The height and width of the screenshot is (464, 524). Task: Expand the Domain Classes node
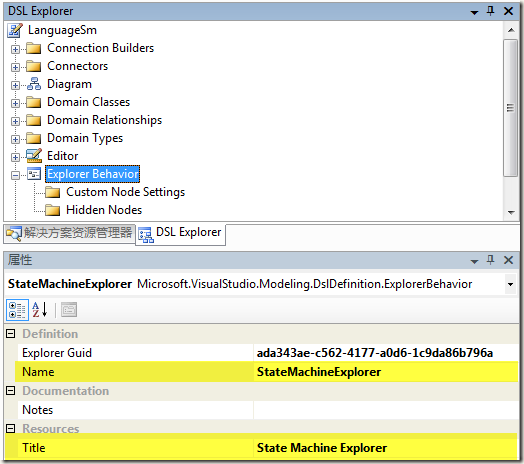point(15,103)
